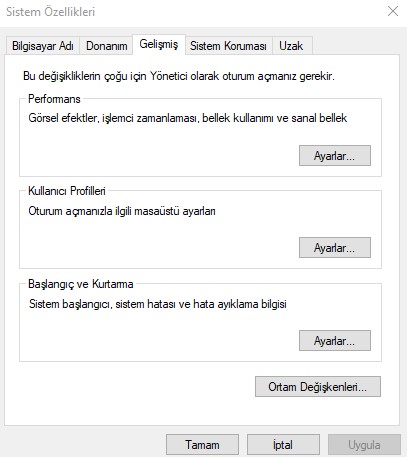Viewport: 407px width, 457px height.
Task: Open the Uzak tab
Action: pyautogui.click(x=291, y=46)
